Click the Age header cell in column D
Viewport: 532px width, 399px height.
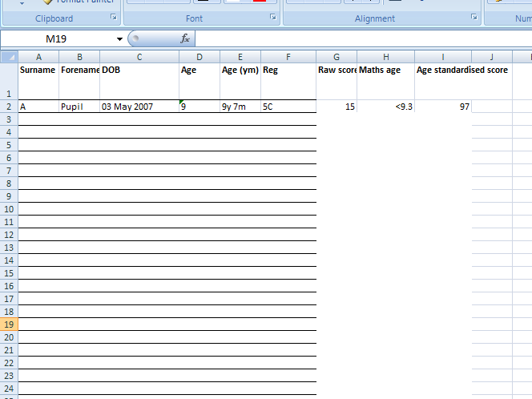coord(199,82)
